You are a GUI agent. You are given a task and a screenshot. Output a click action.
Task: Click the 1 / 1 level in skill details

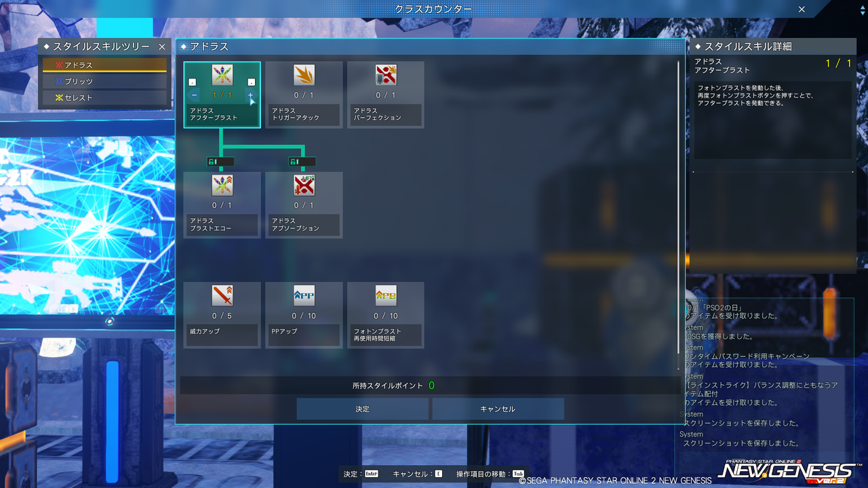[838, 64]
